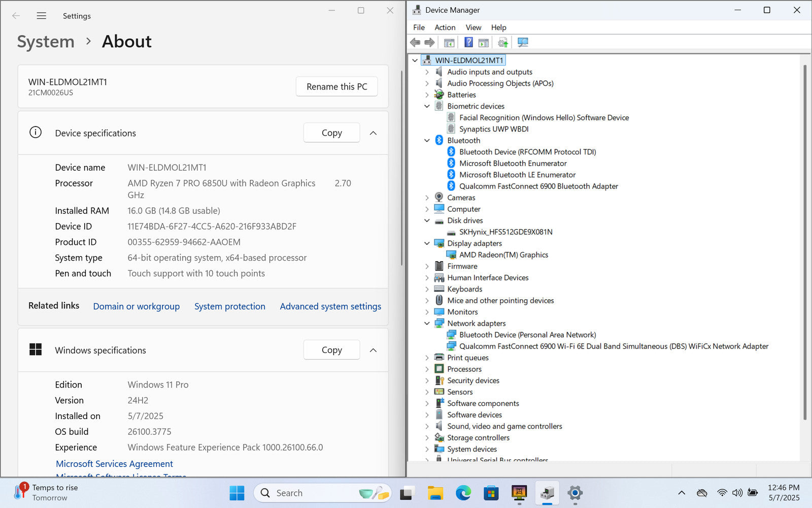This screenshot has width=812, height=508.
Task: Select AMD Radeon(TM) Graphics adapter
Action: point(503,255)
